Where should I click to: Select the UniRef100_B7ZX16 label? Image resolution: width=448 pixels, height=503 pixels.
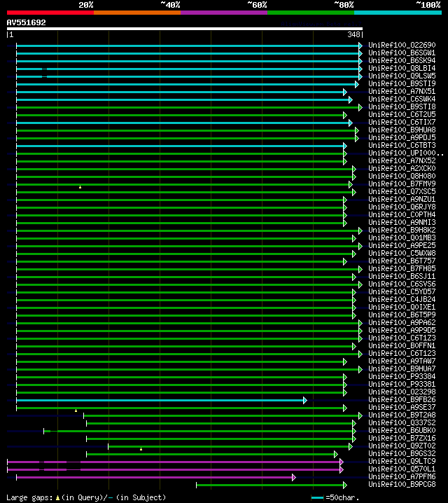pyautogui.click(x=402, y=438)
